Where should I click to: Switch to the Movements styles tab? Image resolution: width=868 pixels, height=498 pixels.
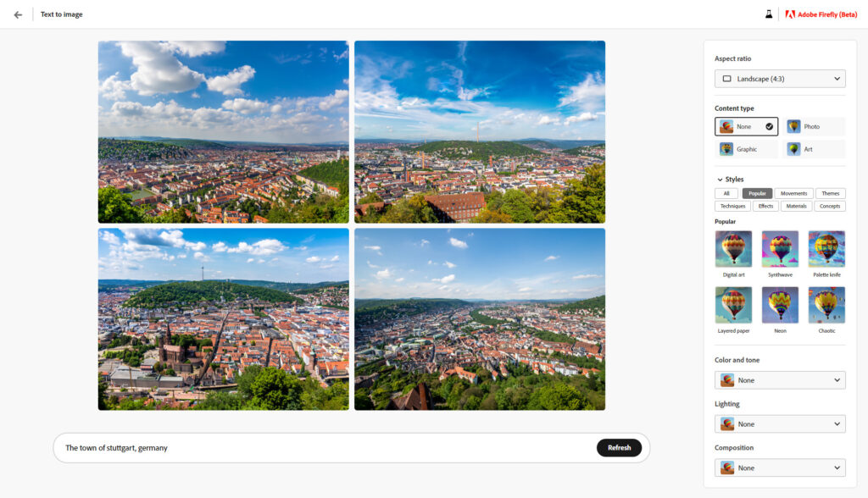pyautogui.click(x=793, y=193)
